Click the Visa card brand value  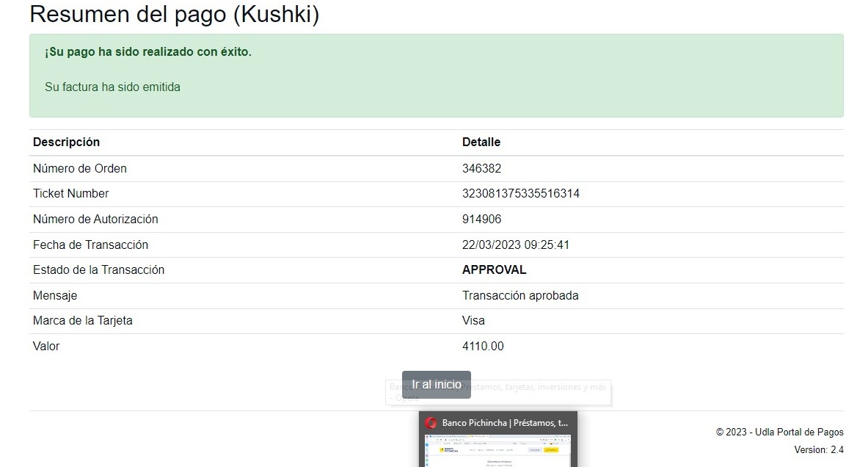(473, 320)
